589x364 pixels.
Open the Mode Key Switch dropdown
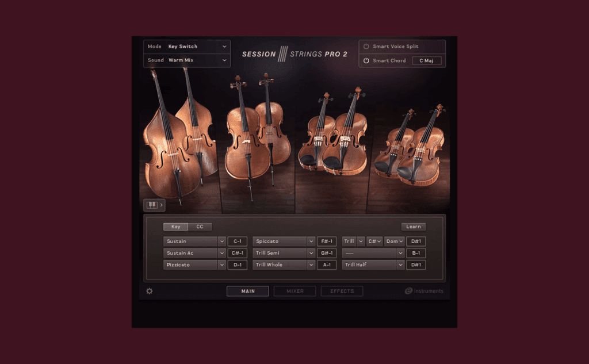point(187,47)
